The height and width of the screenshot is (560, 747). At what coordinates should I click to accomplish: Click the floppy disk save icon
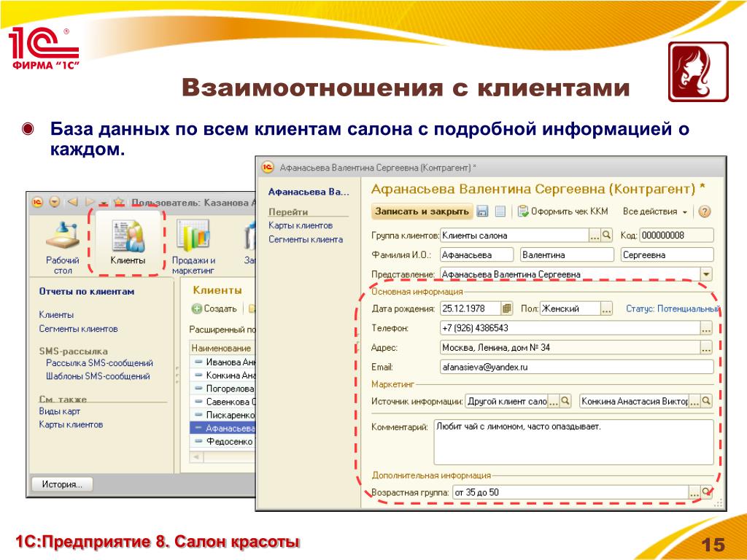pyautogui.click(x=482, y=211)
